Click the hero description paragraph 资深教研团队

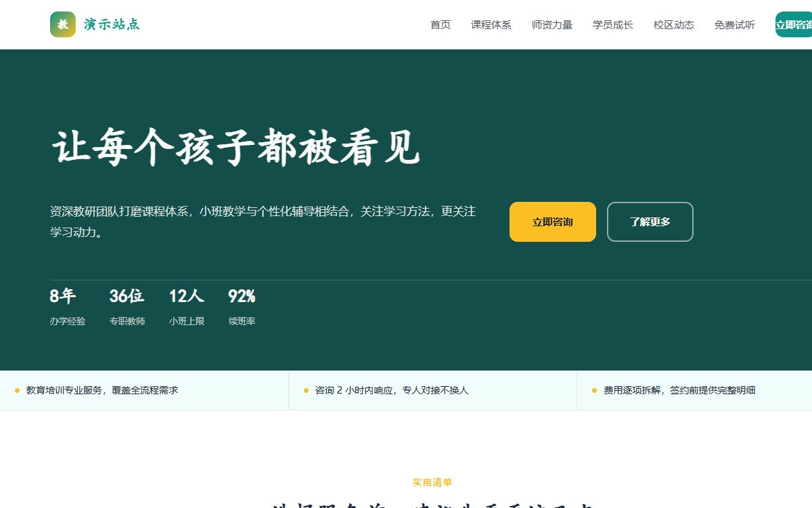[x=263, y=221]
